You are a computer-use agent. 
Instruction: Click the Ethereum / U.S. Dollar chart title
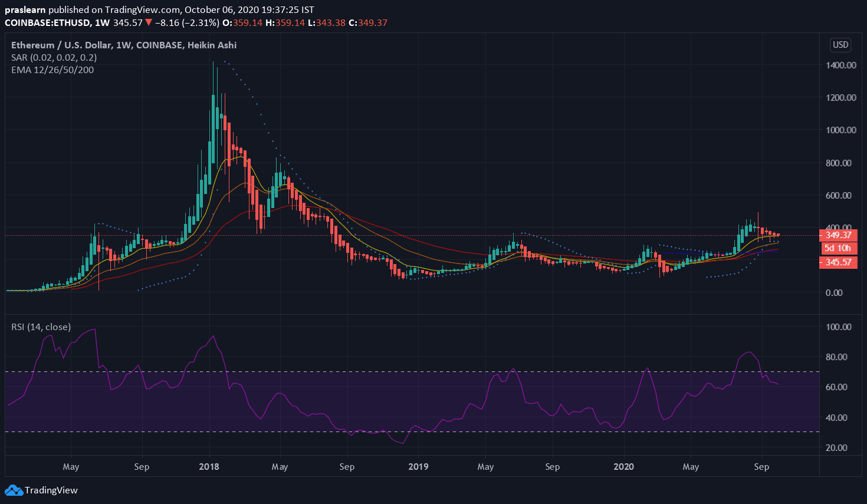click(x=124, y=45)
